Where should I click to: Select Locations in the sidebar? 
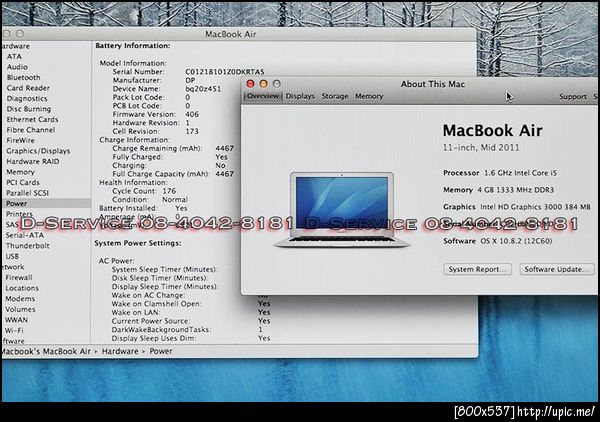tap(22, 288)
